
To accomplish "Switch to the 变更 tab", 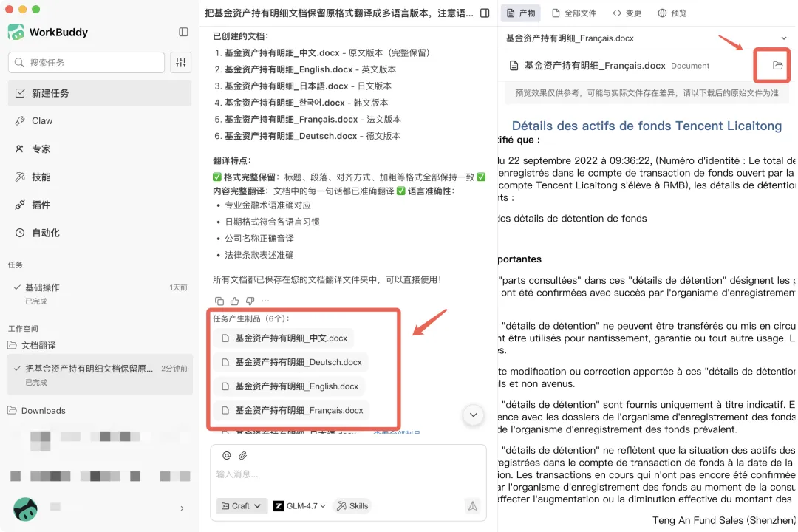I will [x=627, y=13].
